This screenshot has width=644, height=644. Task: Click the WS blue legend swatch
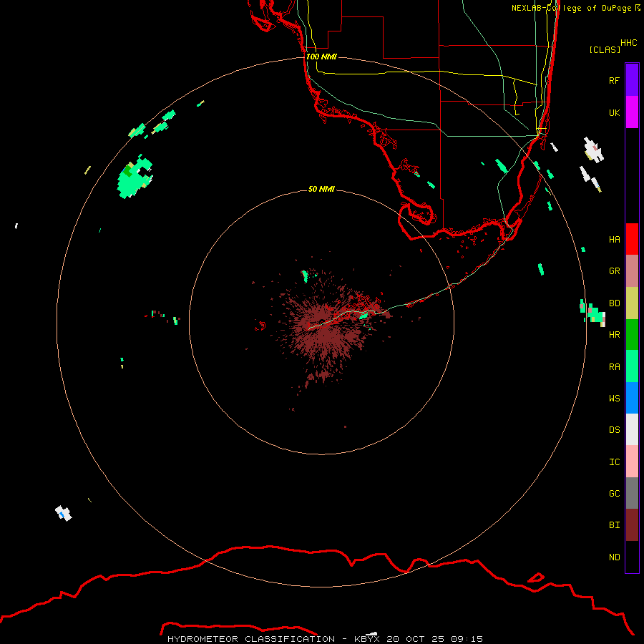coord(632,398)
